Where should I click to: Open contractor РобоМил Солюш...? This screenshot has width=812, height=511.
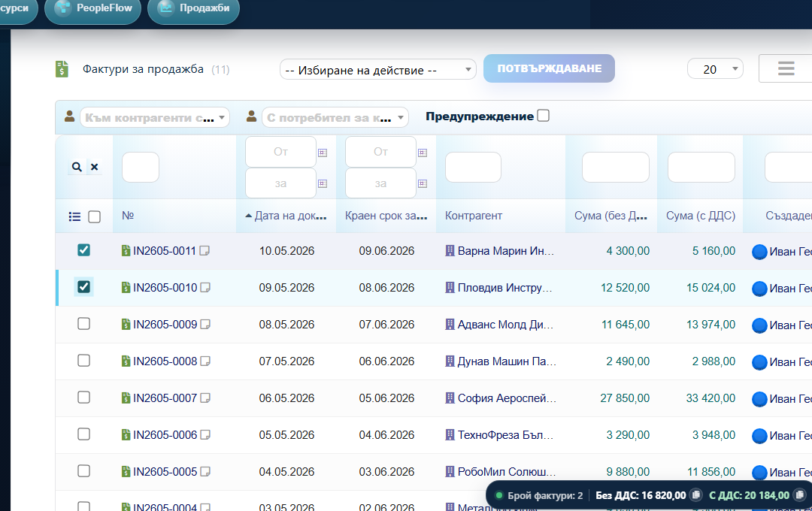pos(507,472)
